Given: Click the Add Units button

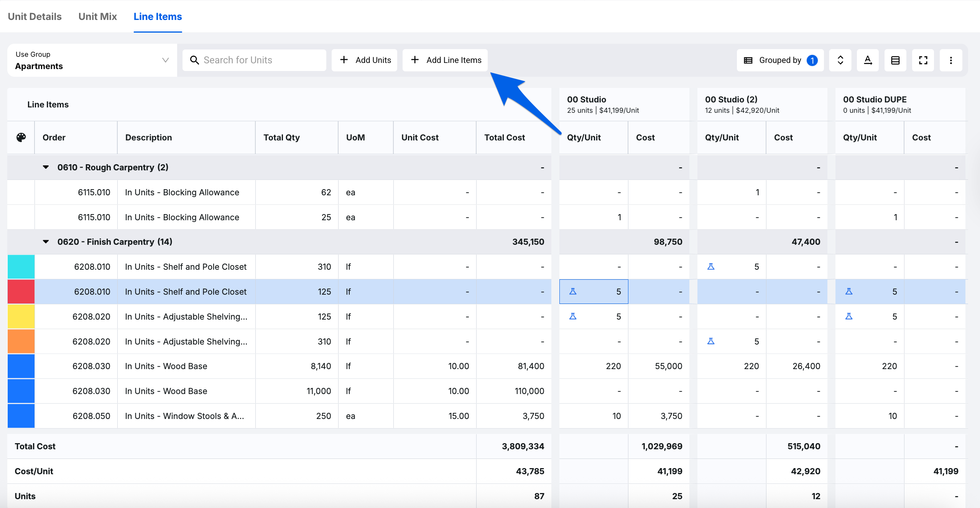Looking at the screenshot, I should pyautogui.click(x=365, y=60).
